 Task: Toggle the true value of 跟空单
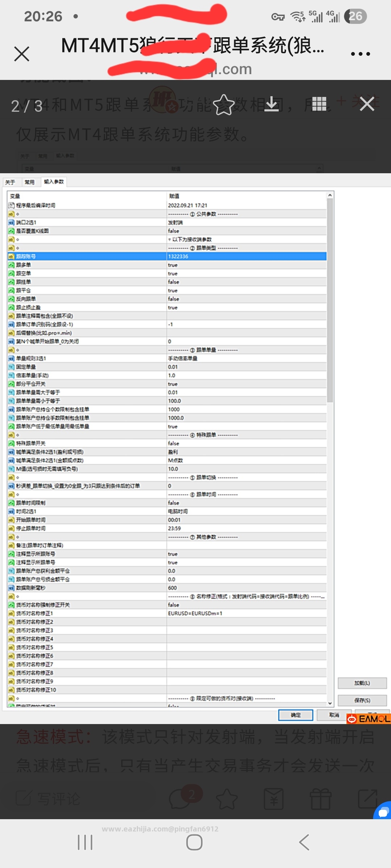click(247, 273)
